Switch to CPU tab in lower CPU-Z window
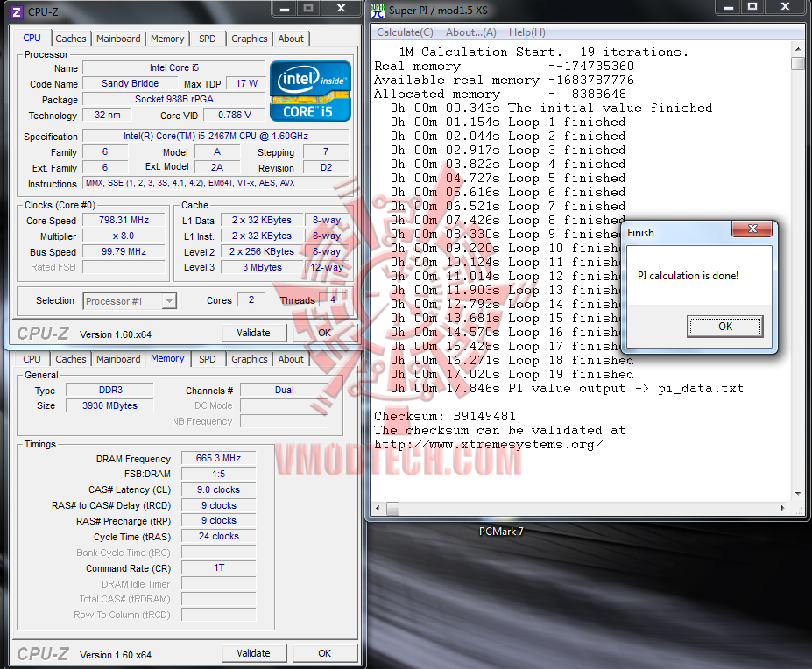 pyautogui.click(x=32, y=359)
